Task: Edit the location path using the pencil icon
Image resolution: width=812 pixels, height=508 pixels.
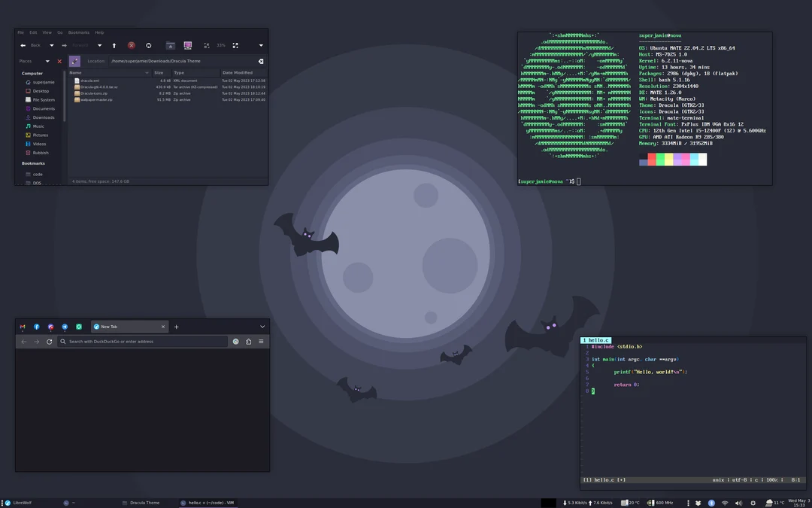Action: click(x=74, y=61)
